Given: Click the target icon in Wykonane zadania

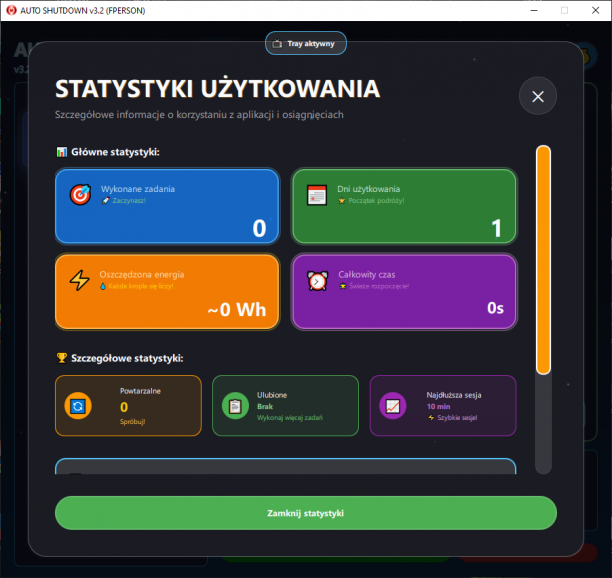Looking at the screenshot, I should tap(80, 194).
